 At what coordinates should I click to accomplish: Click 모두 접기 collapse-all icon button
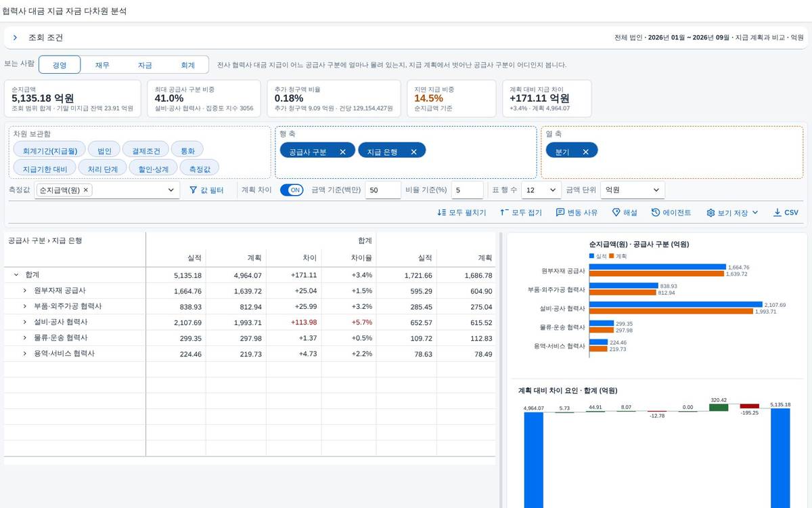tap(521, 213)
